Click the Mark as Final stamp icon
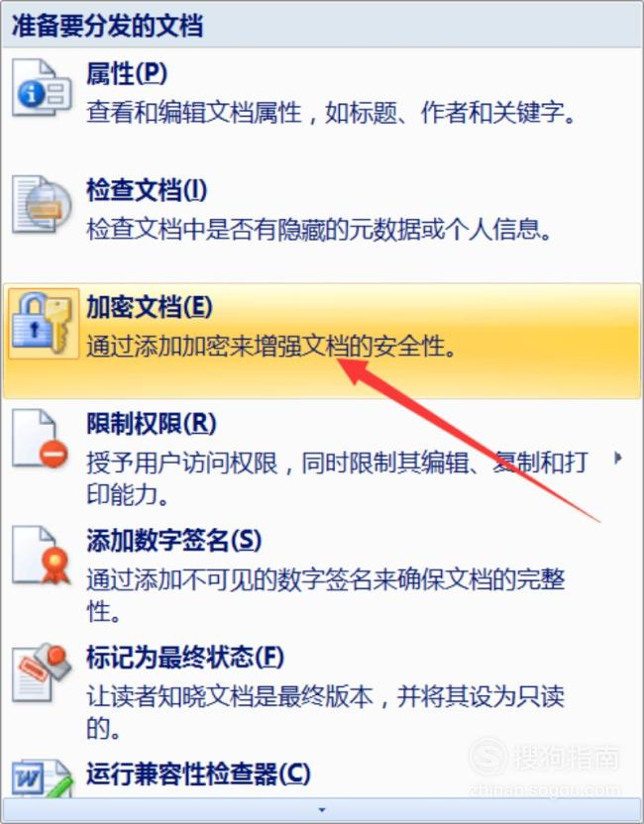 pos(42,672)
